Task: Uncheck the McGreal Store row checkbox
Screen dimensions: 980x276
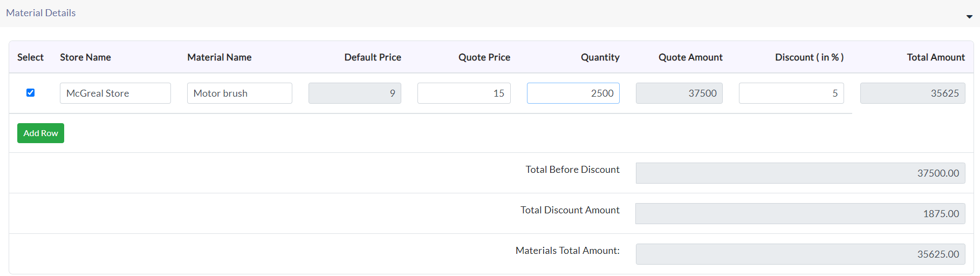Action: point(31,93)
